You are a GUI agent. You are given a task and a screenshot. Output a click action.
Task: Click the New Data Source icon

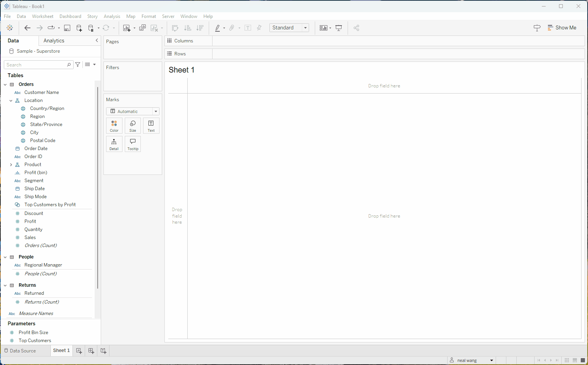[x=79, y=28]
